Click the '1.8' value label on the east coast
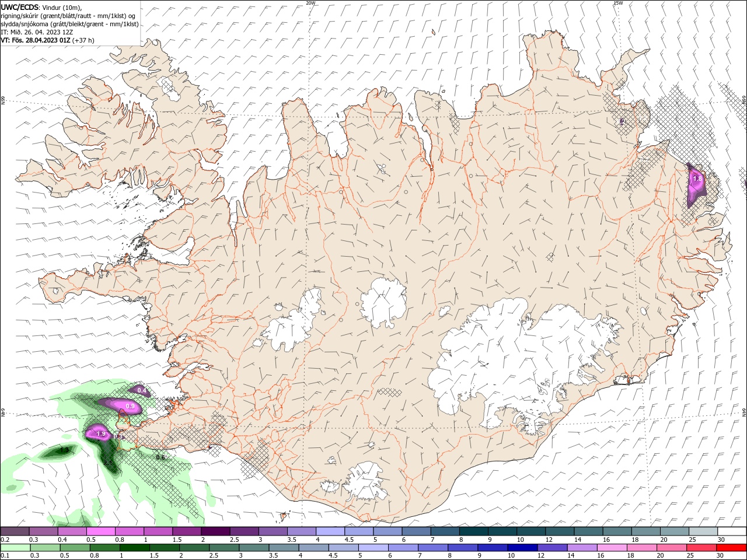747x560 pixels. (x=697, y=178)
